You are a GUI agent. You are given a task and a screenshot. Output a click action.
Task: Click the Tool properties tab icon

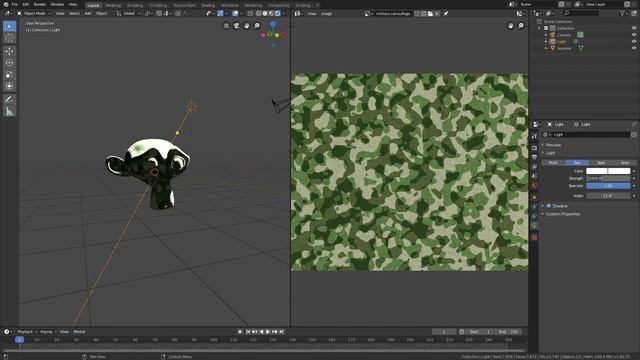coord(534,136)
